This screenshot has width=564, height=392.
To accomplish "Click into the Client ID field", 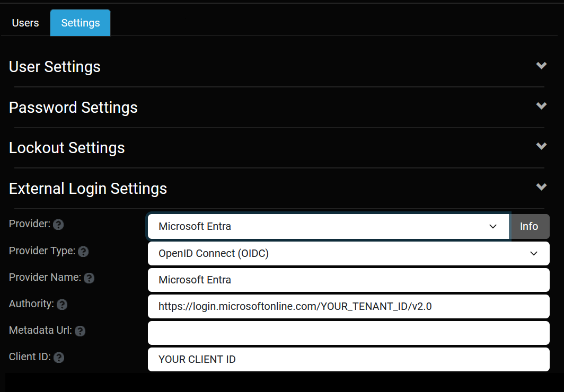I will pyautogui.click(x=349, y=359).
